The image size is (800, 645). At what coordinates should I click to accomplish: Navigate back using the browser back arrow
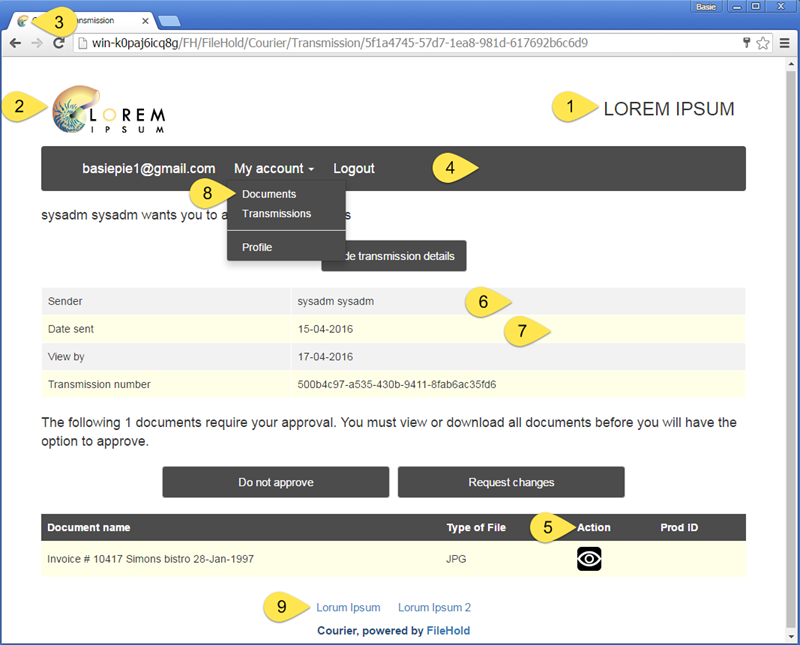point(15,44)
